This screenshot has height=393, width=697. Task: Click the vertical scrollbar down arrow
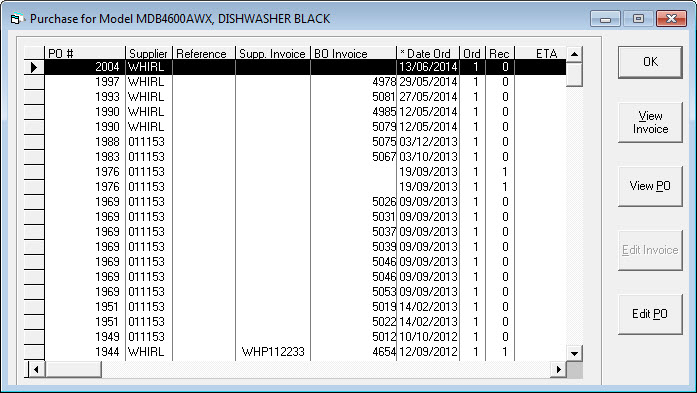tap(574, 354)
